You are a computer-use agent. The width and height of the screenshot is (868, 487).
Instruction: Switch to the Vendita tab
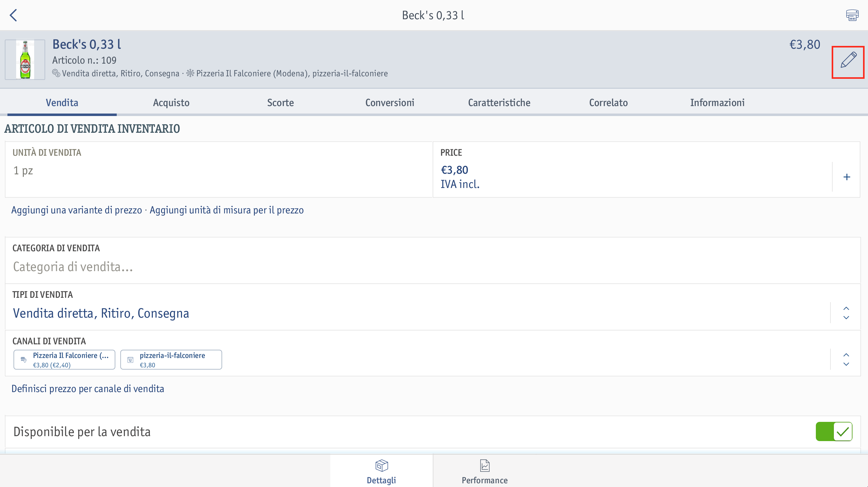pos(62,102)
